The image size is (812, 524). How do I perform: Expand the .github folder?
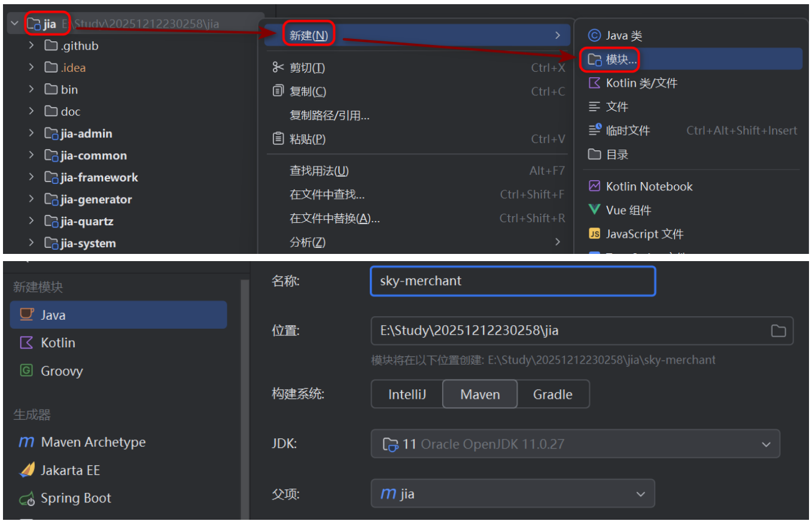point(32,46)
